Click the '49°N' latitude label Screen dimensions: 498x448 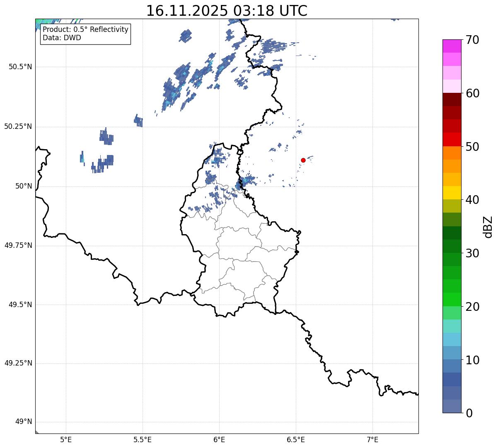tap(24, 422)
